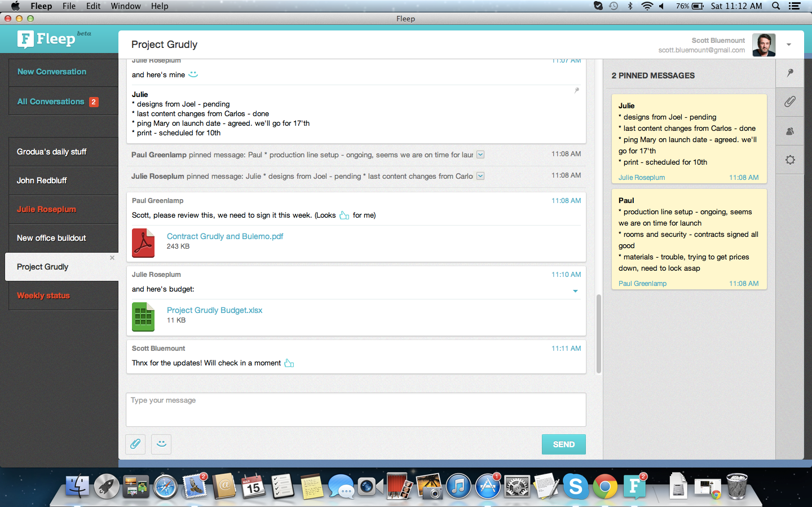Image resolution: width=812 pixels, height=507 pixels.
Task: Open message options arrow on Julie's budget message
Action: tap(575, 291)
